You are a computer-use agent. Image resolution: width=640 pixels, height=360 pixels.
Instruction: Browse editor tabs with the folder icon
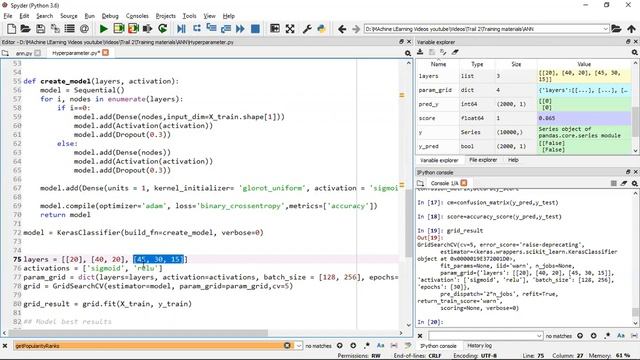pos(5,53)
